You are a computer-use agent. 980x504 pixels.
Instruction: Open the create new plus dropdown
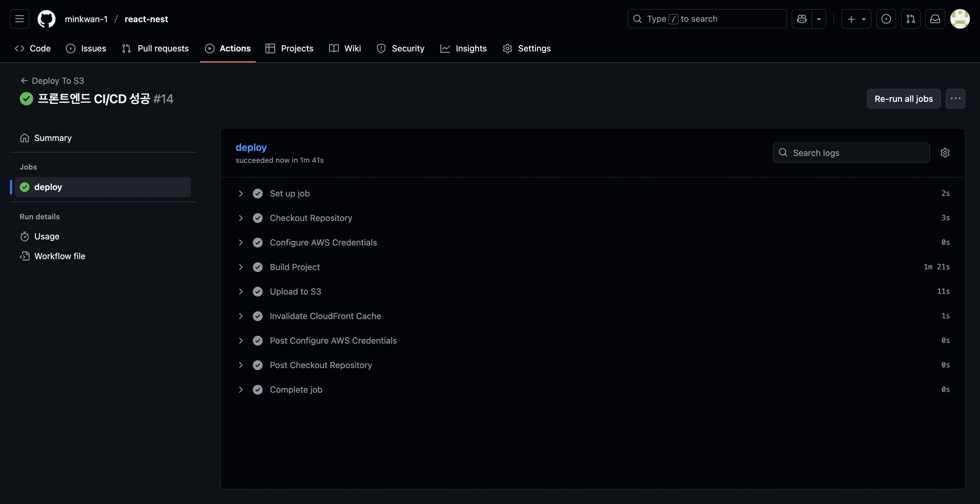click(856, 19)
